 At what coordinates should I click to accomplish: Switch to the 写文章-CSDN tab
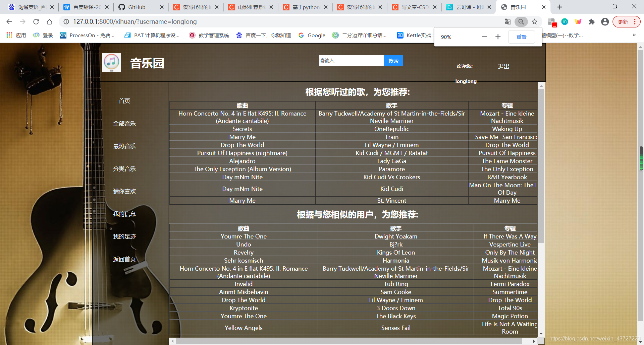[414, 7]
